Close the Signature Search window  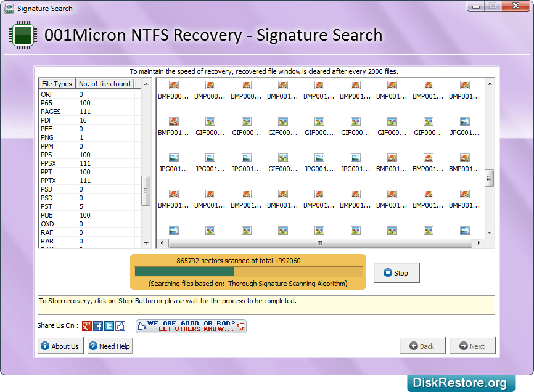tap(516, 6)
